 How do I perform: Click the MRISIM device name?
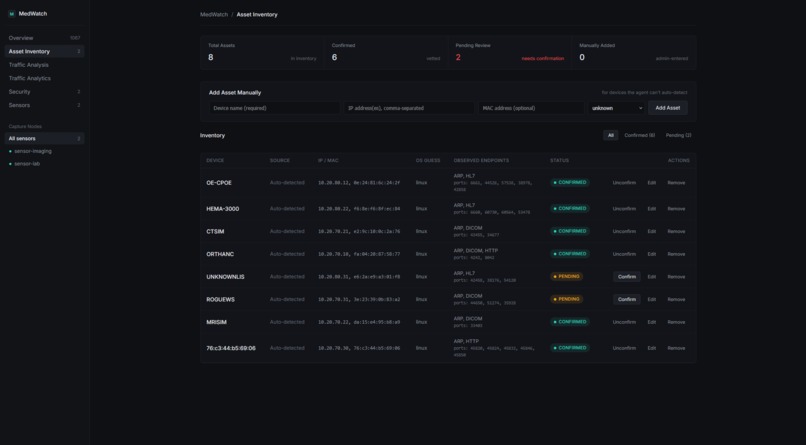[x=216, y=322]
